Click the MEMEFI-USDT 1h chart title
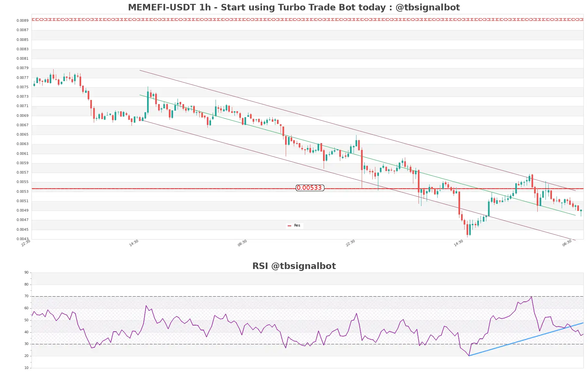This screenshot has height=392, width=588. click(x=294, y=7)
